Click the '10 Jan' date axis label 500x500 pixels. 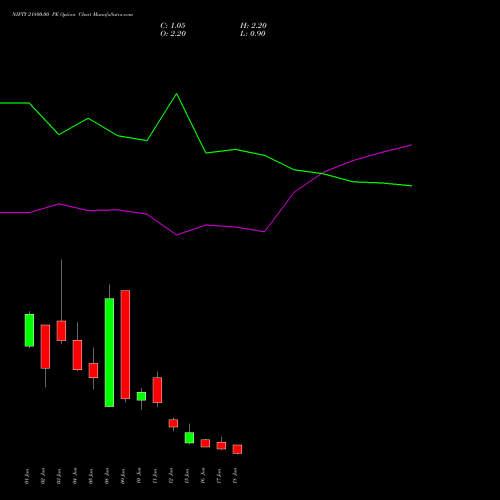139,476
